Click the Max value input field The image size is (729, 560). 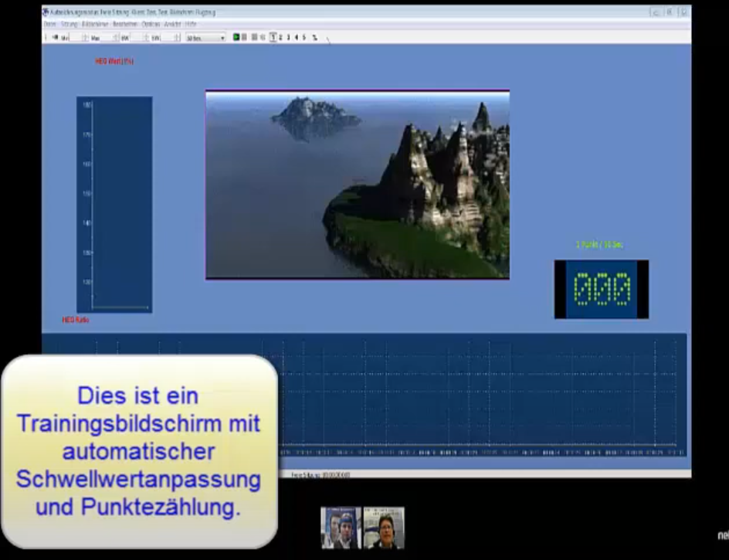tap(107, 38)
